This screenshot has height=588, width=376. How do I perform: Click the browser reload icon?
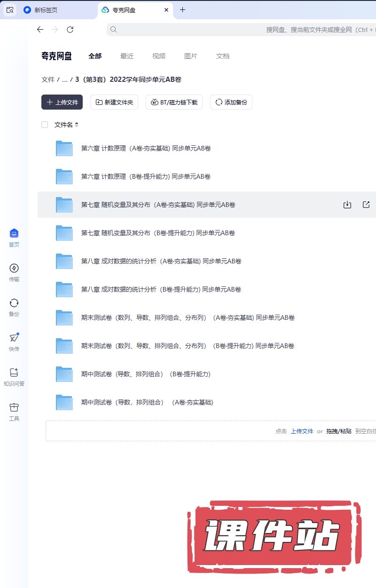pyautogui.click(x=70, y=30)
